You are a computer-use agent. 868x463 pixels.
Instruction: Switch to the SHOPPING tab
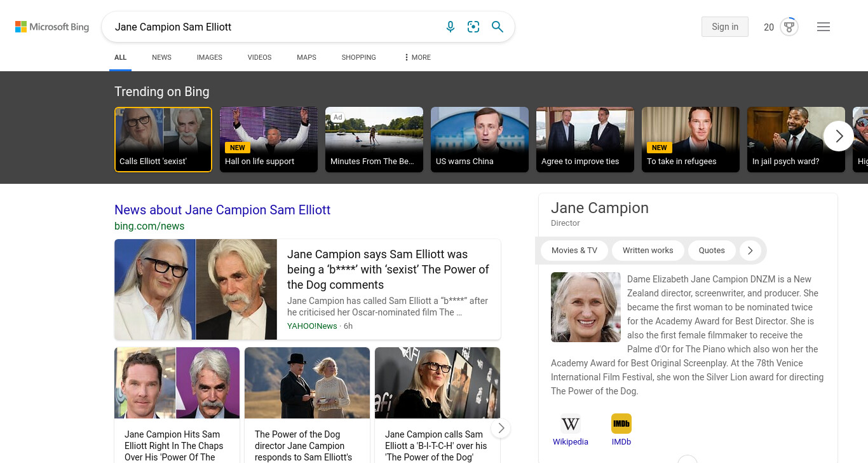tap(358, 57)
